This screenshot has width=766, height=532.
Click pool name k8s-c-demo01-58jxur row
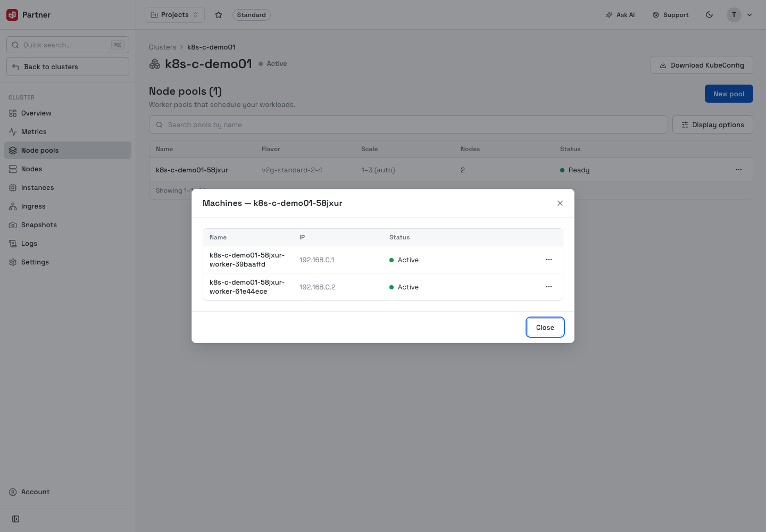tap(191, 170)
